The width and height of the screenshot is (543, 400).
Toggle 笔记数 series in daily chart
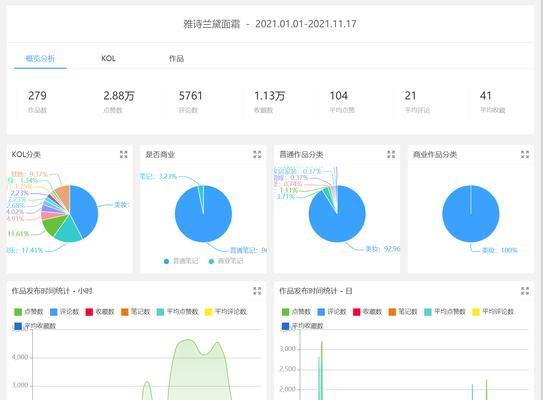[x=403, y=312]
